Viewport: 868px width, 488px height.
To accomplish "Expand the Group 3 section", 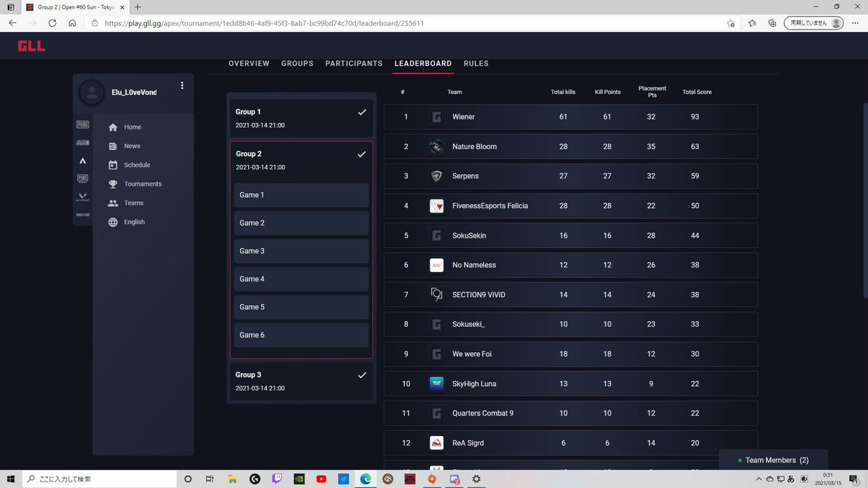I will pos(301,380).
